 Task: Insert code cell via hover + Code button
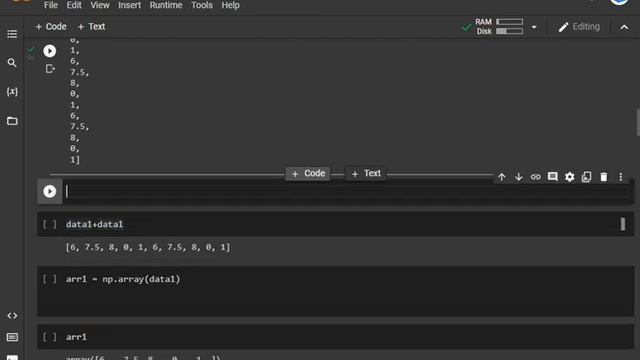click(x=308, y=173)
